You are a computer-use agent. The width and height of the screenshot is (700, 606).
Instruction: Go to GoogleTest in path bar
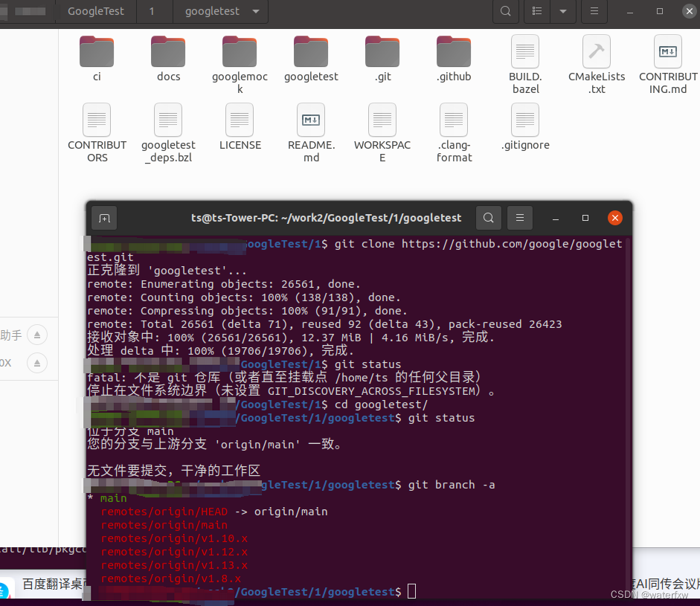click(95, 11)
